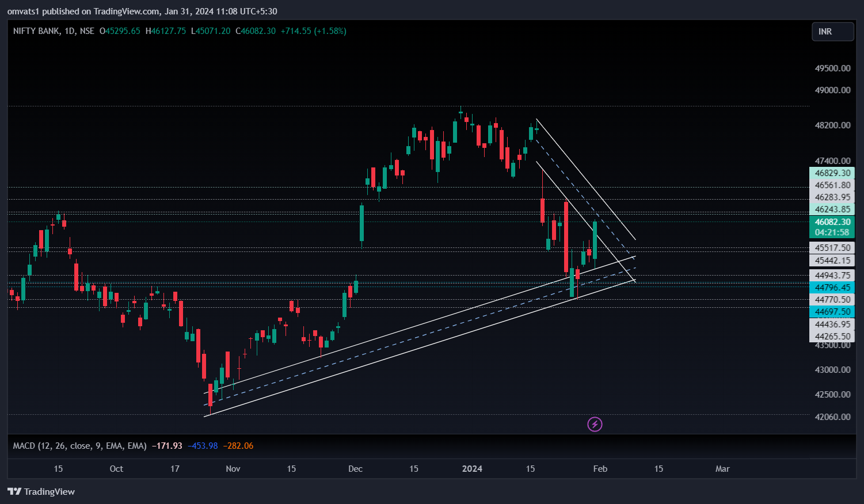Click the Dec date label

pos(356,469)
